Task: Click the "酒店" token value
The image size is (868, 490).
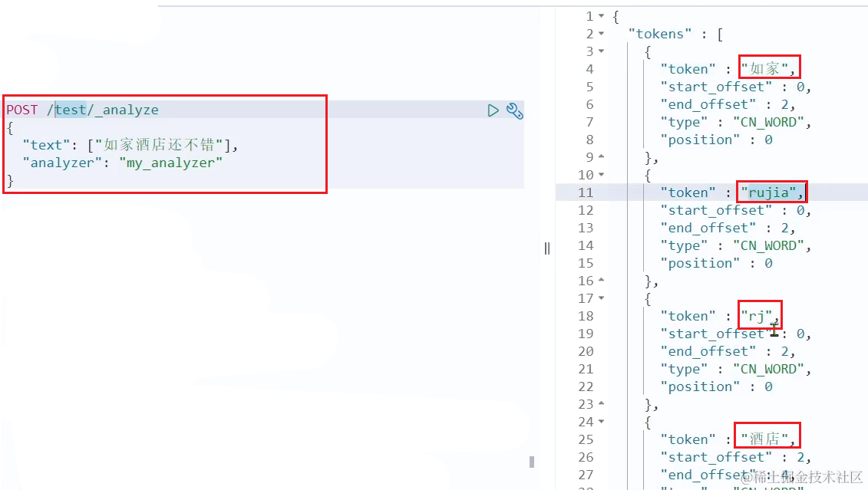Action: point(764,439)
